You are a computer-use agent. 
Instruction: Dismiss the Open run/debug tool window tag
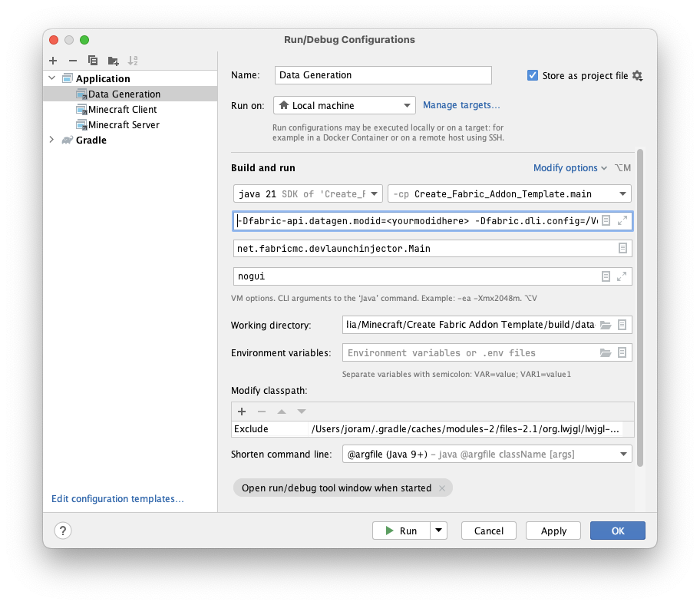(442, 488)
